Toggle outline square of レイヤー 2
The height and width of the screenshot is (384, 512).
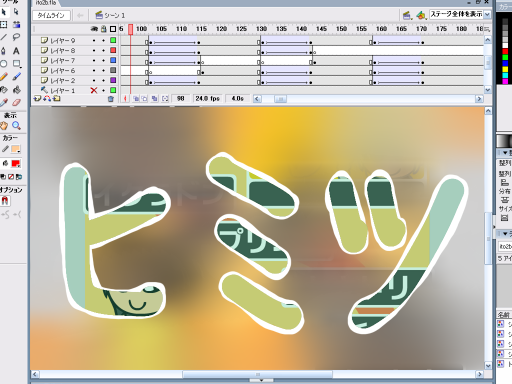point(113,80)
